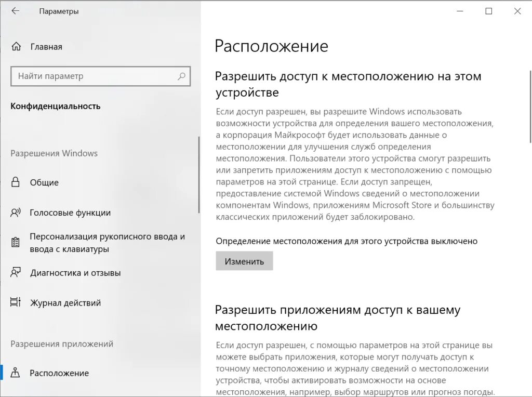532x397 pixels.
Task: Click the Расположение page title
Action: pyautogui.click(x=271, y=46)
